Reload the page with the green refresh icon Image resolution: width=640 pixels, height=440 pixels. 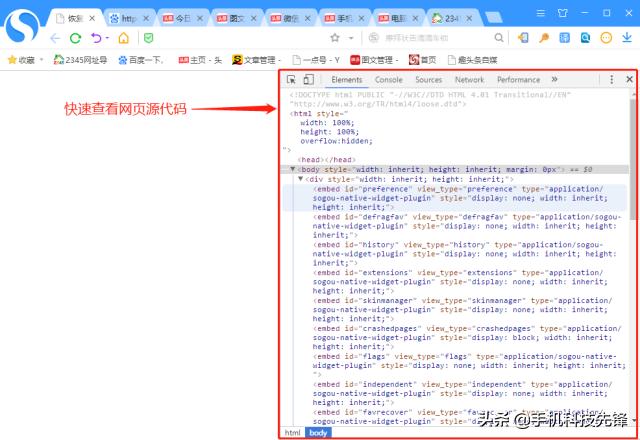[x=76, y=38]
